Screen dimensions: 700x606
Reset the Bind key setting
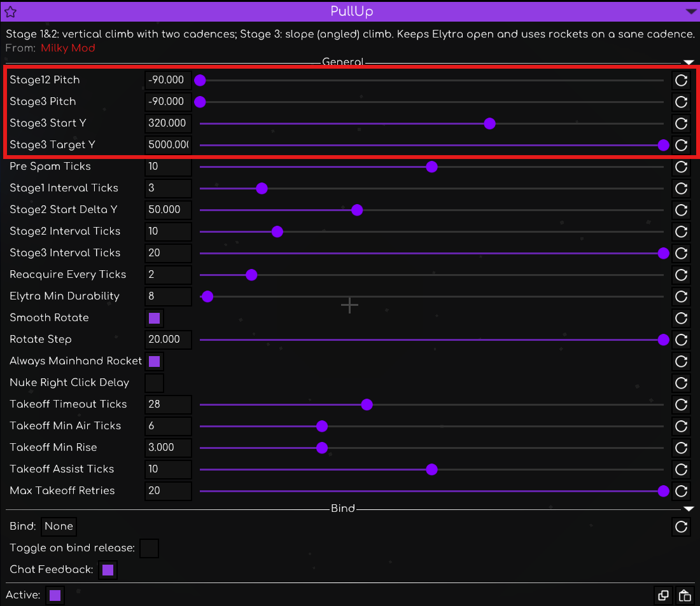[681, 527]
